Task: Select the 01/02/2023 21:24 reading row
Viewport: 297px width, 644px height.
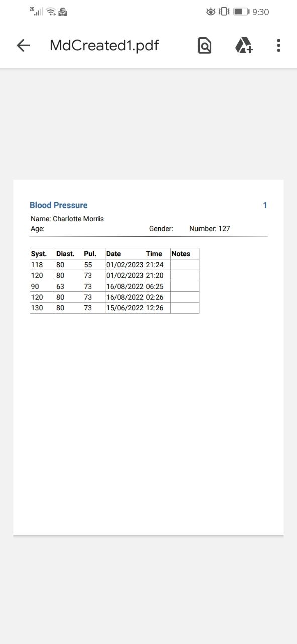Action: tap(115, 265)
